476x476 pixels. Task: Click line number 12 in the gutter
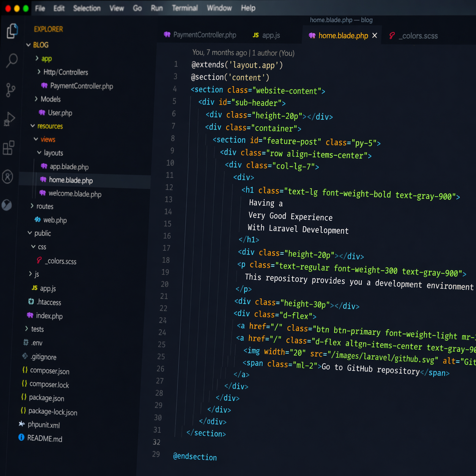pos(169,187)
